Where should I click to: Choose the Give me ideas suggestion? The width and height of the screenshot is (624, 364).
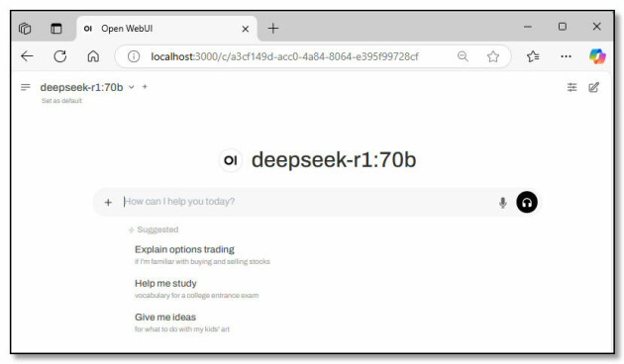click(182, 322)
